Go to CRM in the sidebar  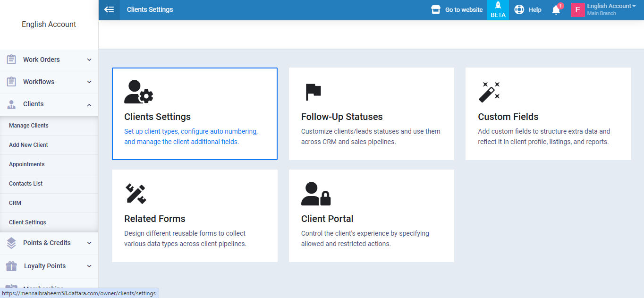(x=15, y=203)
